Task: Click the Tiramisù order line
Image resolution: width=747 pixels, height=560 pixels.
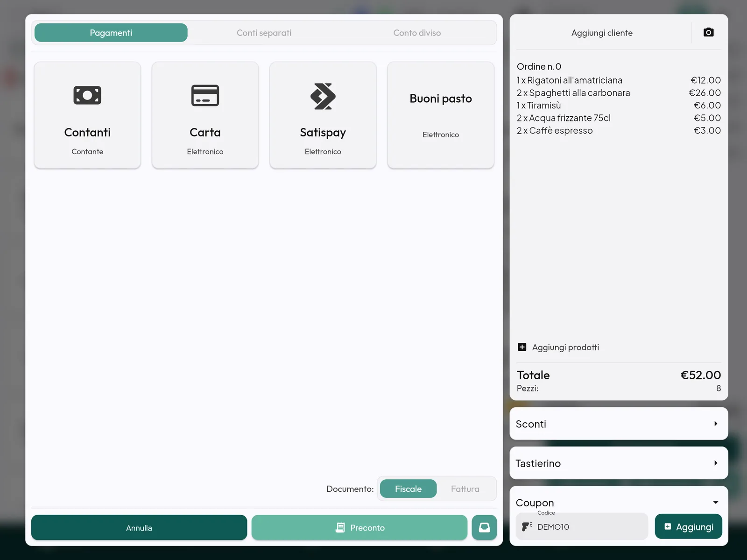Action: (619, 106)
